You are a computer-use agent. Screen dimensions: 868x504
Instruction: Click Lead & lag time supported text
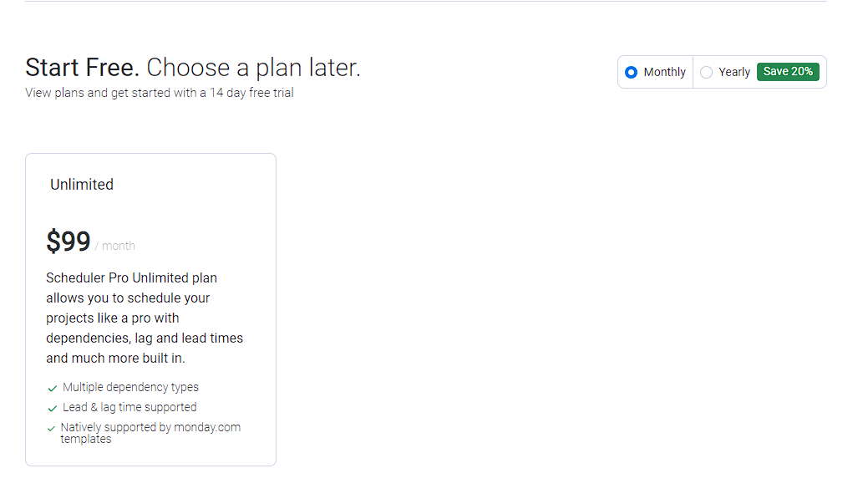click(129, 407)
